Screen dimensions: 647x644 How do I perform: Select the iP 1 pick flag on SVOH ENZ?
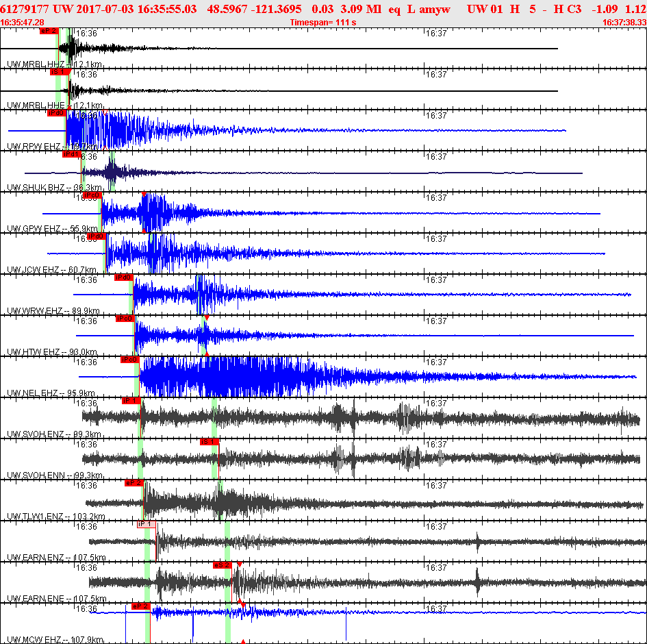pos(131,400)
